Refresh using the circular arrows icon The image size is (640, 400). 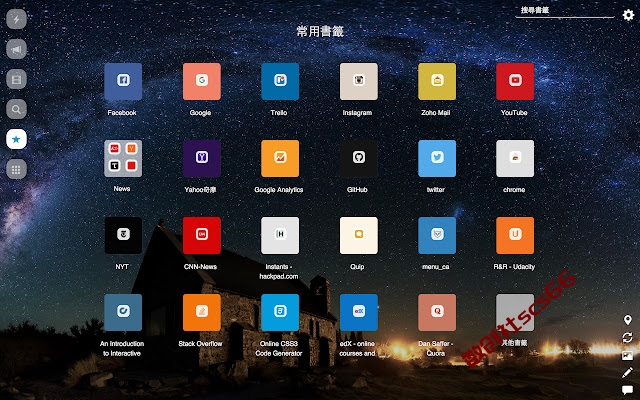click(x=627, y=338)
